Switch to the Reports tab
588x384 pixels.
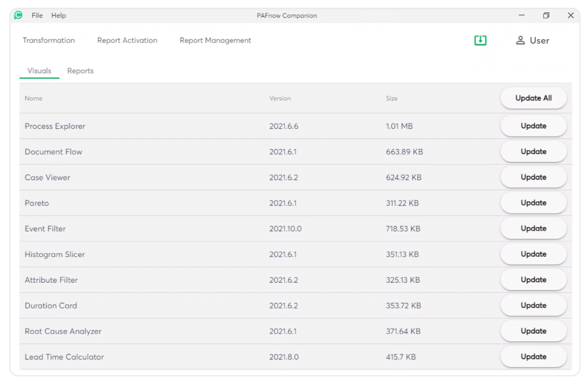(80, 71)
